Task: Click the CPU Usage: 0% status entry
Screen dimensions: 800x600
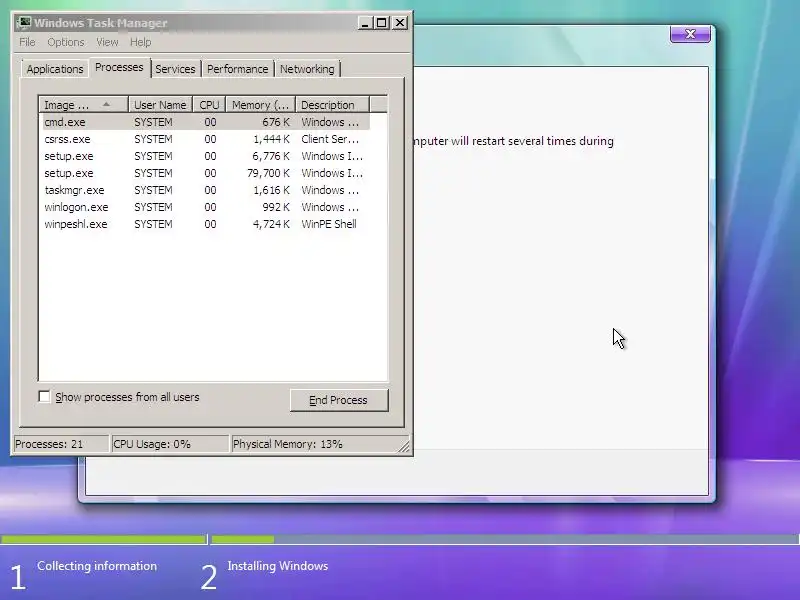Action: (170, 444)
